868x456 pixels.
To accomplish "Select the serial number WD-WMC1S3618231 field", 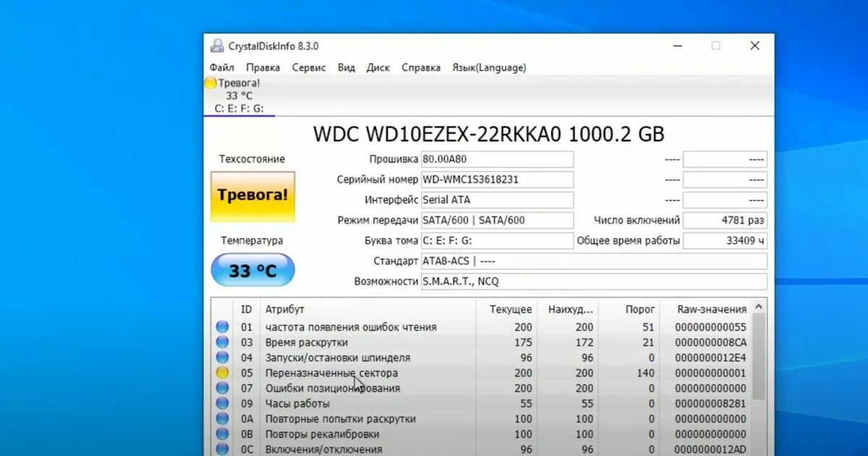I will 497,179.
